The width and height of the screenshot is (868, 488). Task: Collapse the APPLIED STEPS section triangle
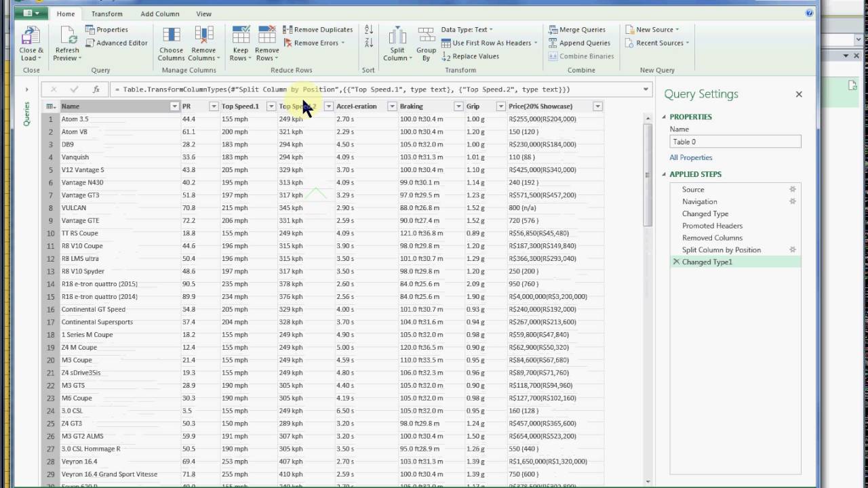point(665,174)
